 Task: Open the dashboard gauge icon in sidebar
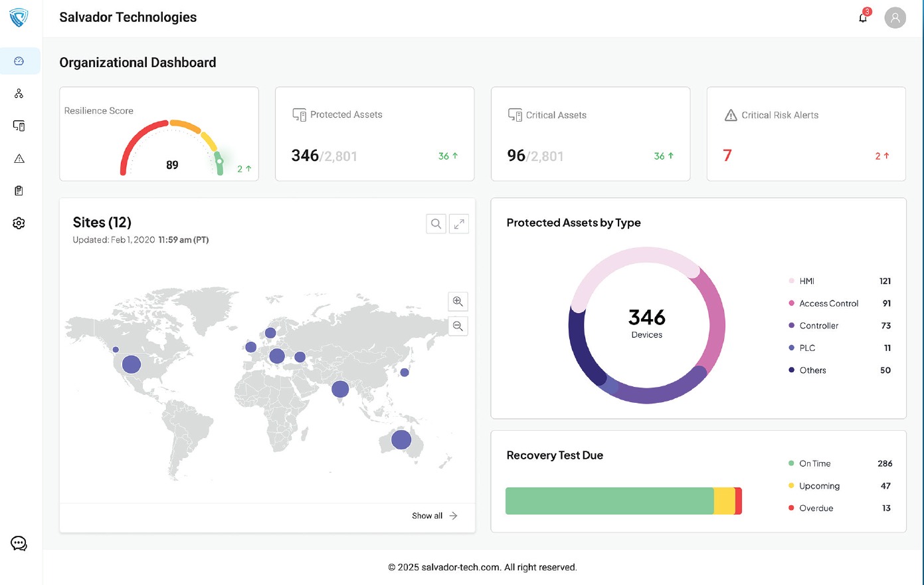pos(19,61)
